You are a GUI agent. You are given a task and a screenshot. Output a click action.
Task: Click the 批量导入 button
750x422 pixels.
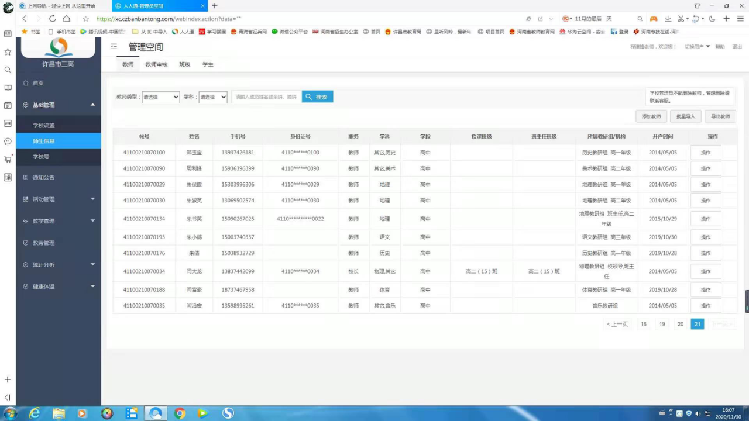pos(686,116)
